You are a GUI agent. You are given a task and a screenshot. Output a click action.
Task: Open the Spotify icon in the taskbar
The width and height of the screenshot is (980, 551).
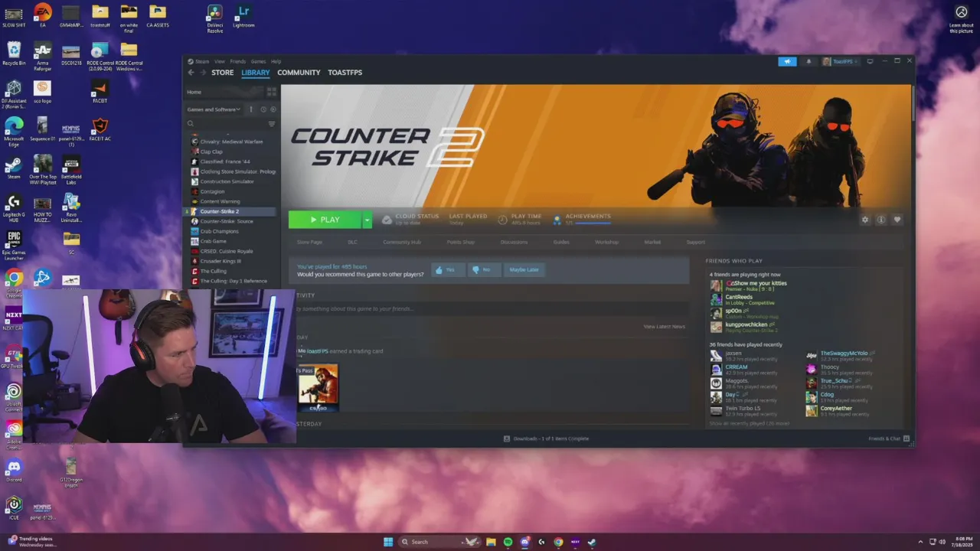pos(508,542)
